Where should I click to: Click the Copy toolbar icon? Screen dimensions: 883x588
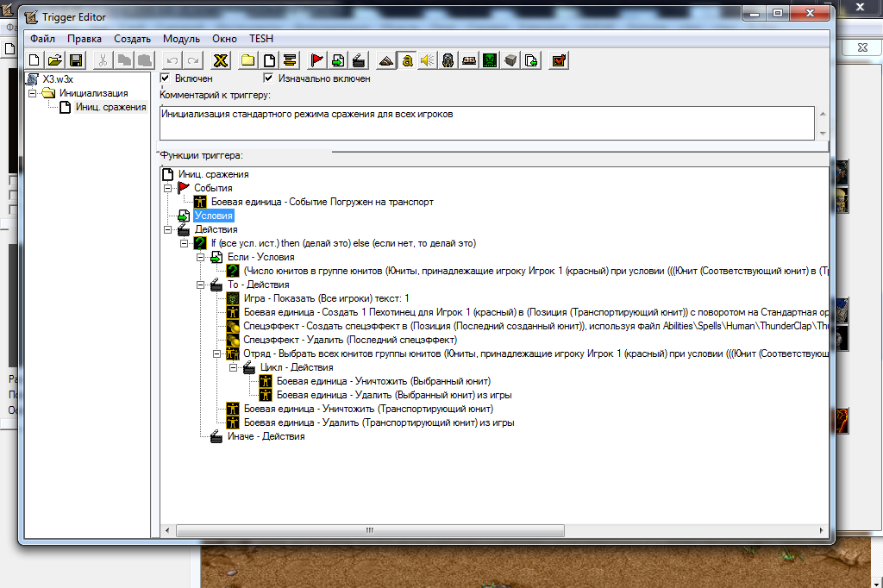pos(123,60)
